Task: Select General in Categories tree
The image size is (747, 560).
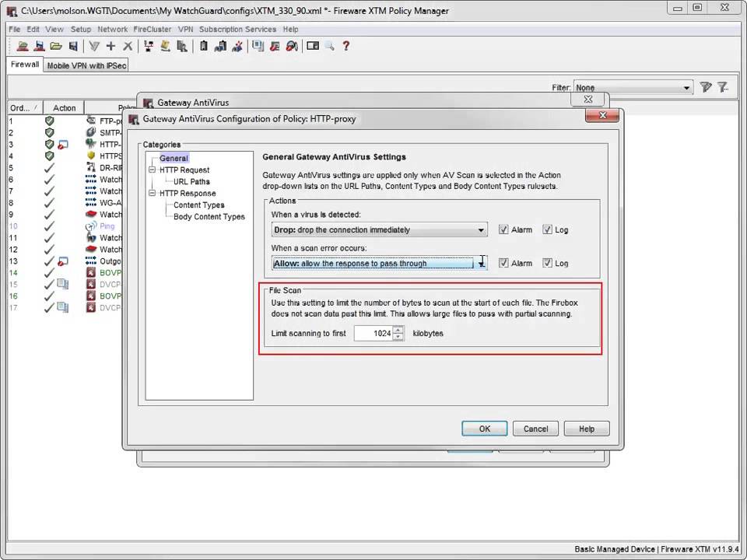Action: (174, 158)
